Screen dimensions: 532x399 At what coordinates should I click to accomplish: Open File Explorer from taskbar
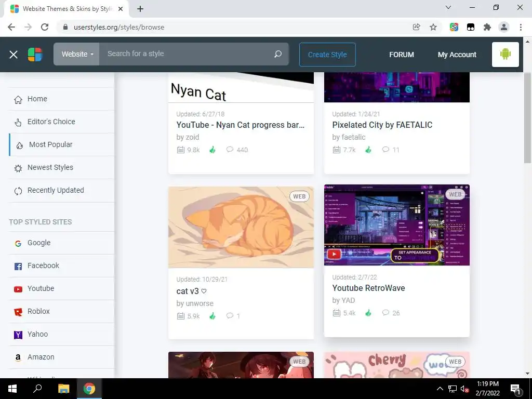(63, 389)
